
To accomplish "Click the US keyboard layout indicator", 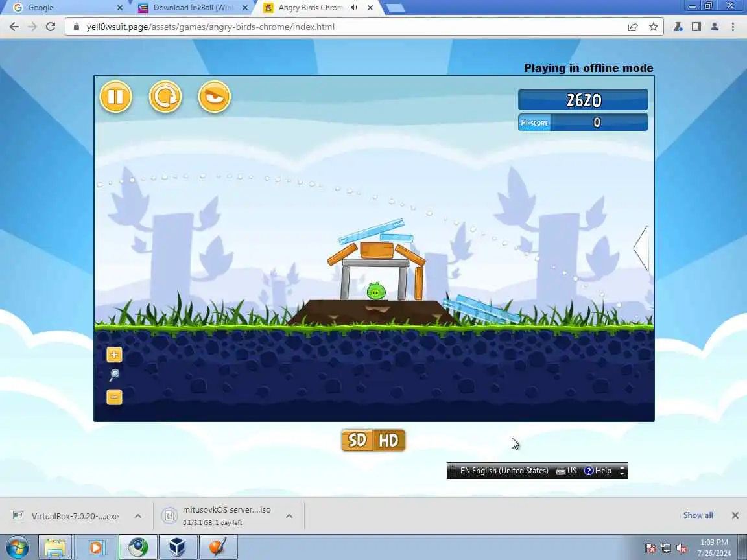I will tap(567, 471).
